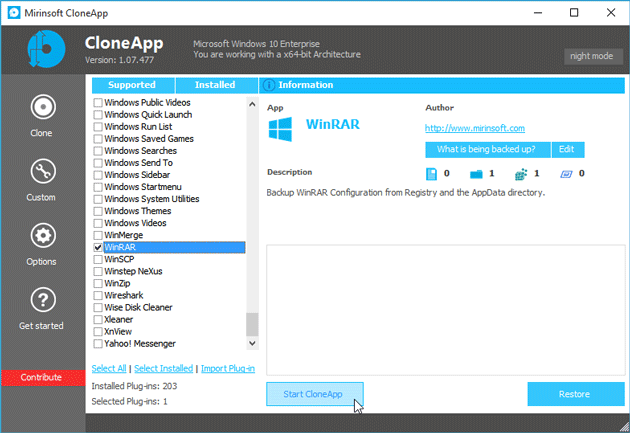
Task: Click What is being backed up? button
Action: click(487, 149)
